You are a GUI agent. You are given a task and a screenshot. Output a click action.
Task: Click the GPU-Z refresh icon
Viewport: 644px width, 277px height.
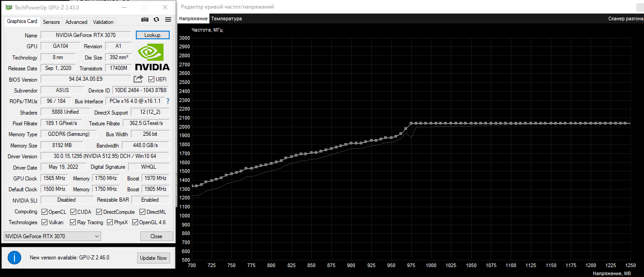click(x=157, y=19)
